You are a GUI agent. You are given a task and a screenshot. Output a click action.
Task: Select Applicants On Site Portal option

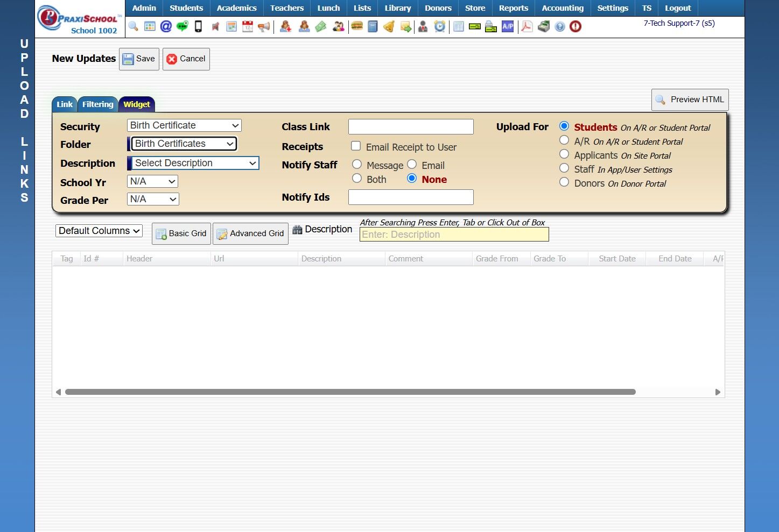tap(564, 154)
